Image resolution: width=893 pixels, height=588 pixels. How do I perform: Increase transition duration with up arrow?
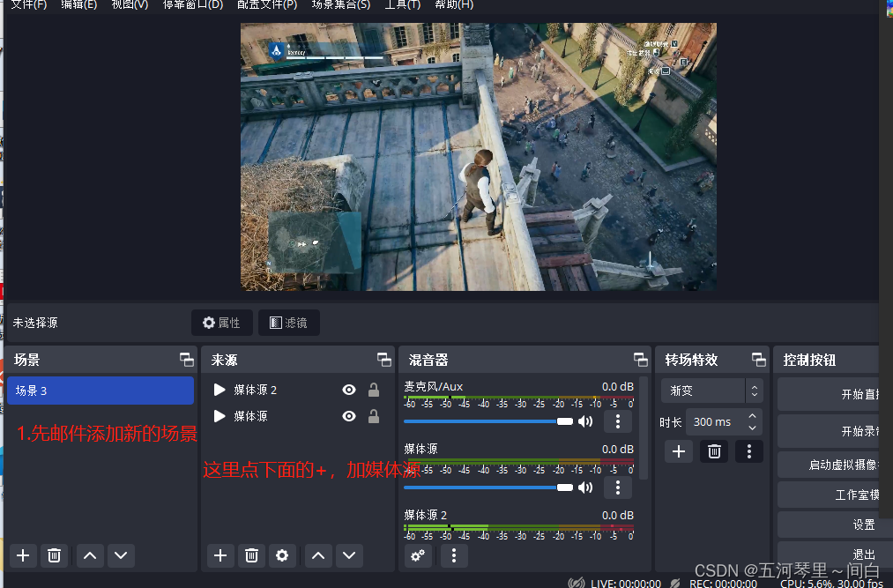[752, 416]
